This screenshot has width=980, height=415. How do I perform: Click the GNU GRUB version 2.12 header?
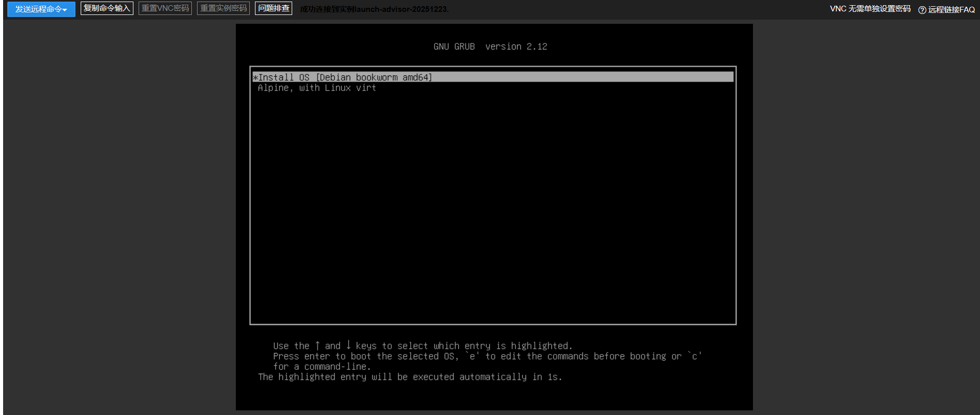(x=490, y=47)
